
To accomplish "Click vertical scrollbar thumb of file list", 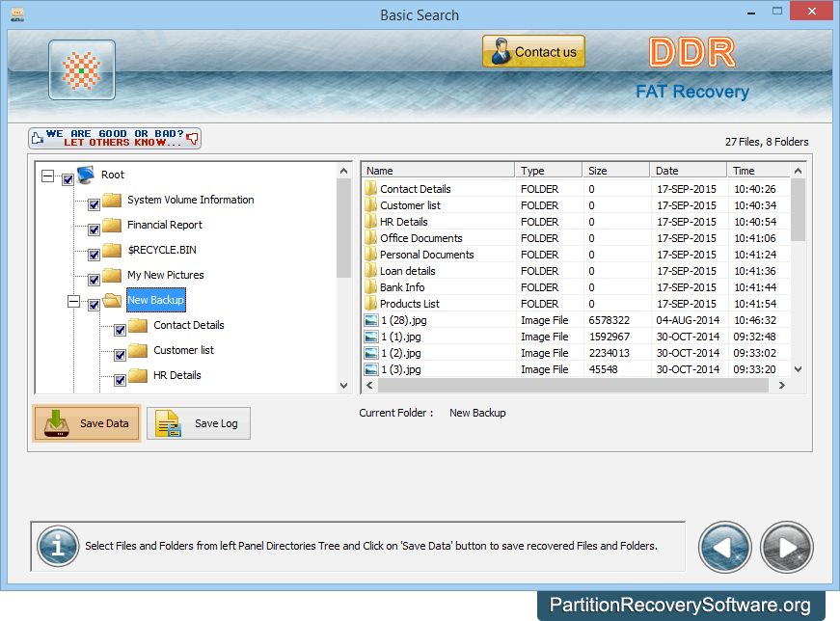I will coord(799,209).
